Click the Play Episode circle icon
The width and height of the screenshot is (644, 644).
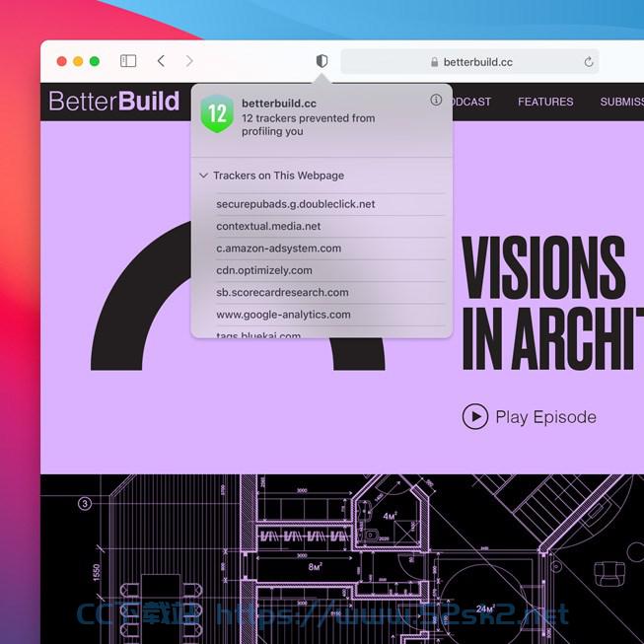[475, 416]
